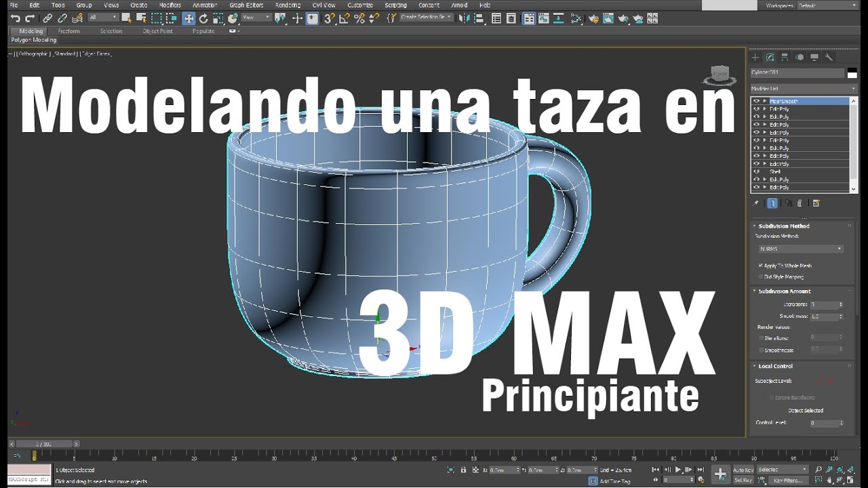Image resolution: width=868 pixels, height=488 pixels.
Task: Click the Align tool icon
Action: pos(479,18)
